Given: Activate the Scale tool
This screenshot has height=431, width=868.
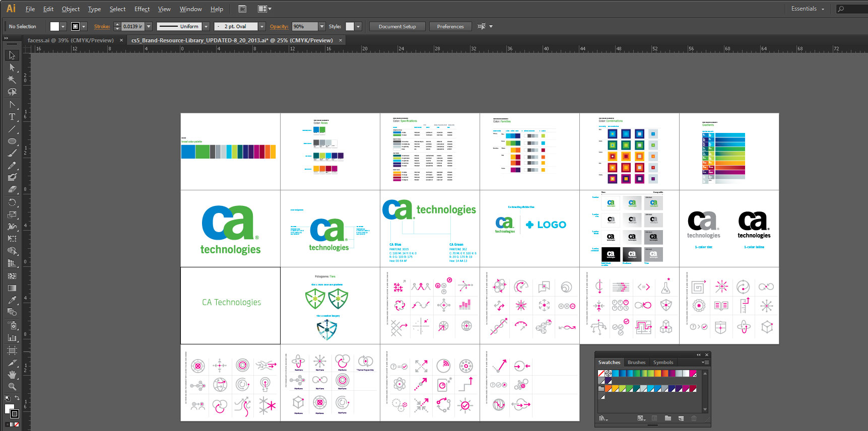Looking at the screenshot, I should point(12,214).
